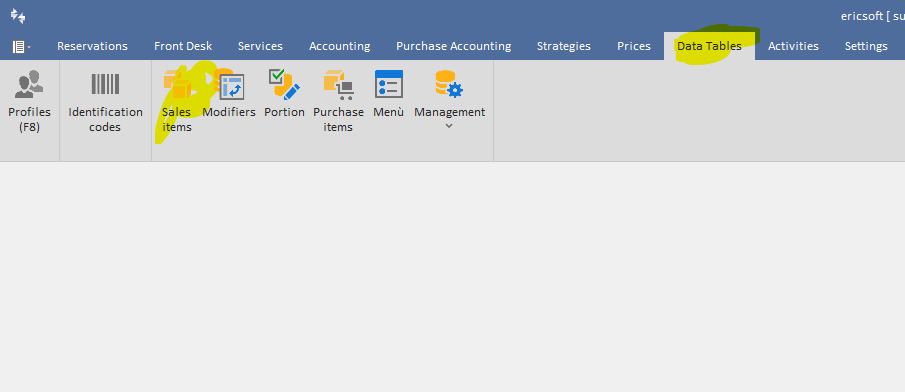The image size is (905, 392).
Task: Open the Menù icon
Action: pos(388,84)
